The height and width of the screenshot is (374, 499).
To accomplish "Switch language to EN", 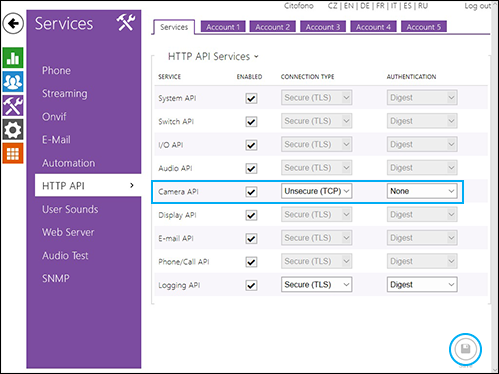I will pyautogui.click(x=348, y=6).
